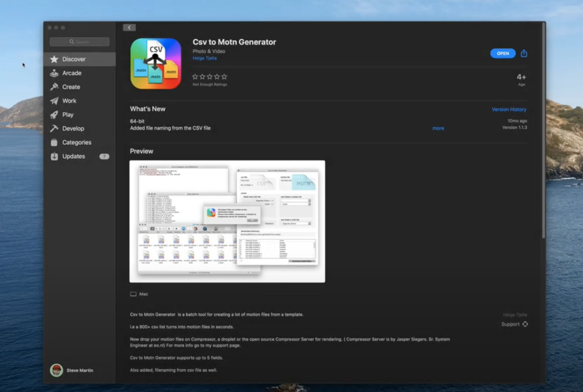Screen dimensions: 583x392
Task: Click the share icon next to Open
Action: [x=524, y=53]
